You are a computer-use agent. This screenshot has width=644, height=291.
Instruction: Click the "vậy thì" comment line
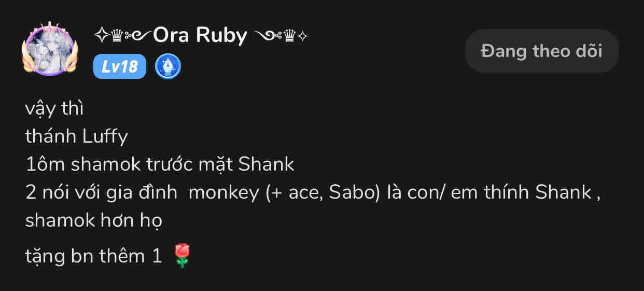coord(54,108)
